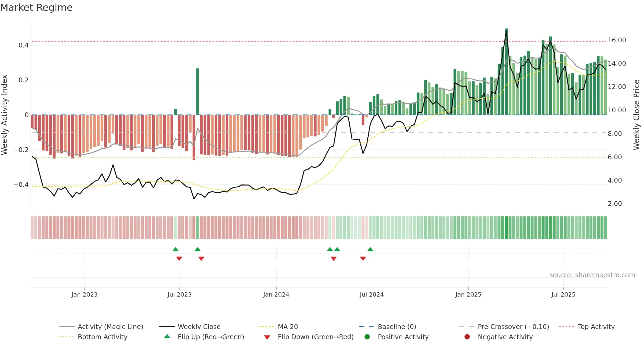
Task: Click the 0.4 tick on activity axis
Action: pos(24,45)
